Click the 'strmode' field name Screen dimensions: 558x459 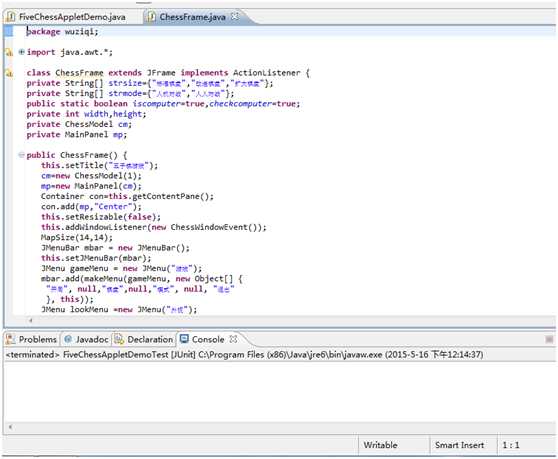(x=125, y=93)
